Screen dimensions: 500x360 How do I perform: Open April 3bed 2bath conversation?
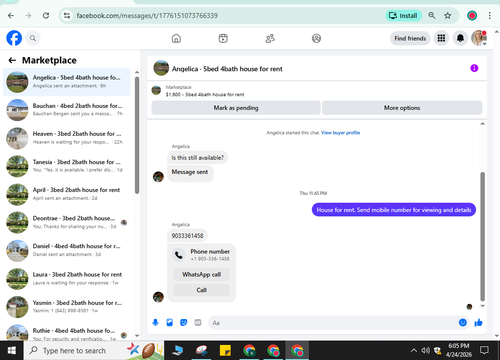pyautogui.click(x=67, y=194)
